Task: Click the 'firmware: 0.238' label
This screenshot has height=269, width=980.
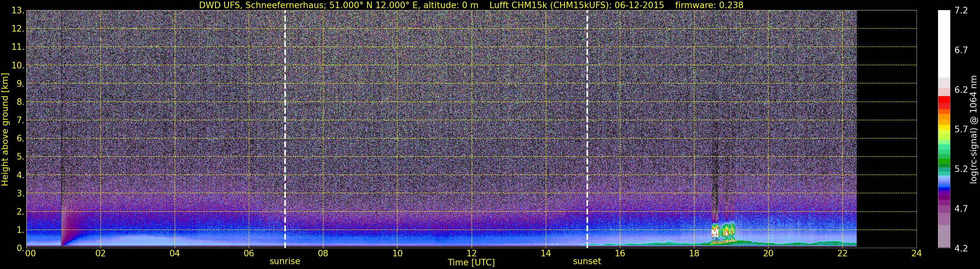Action: click(x=709, y=5)
